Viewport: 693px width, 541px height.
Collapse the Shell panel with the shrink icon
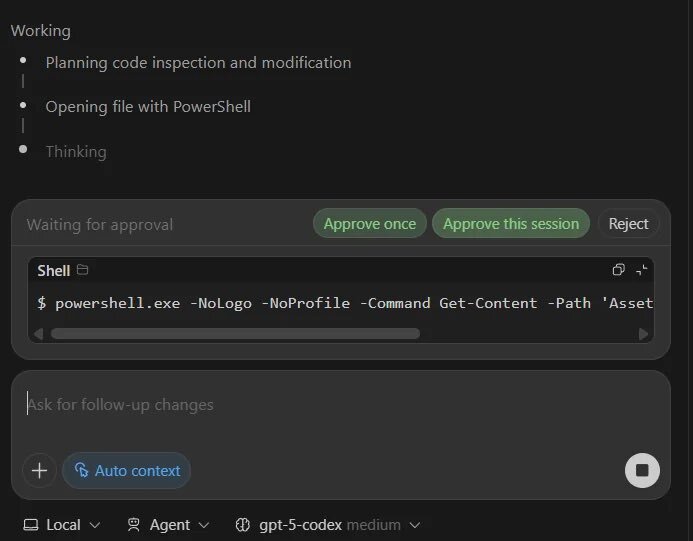point(642,270)
